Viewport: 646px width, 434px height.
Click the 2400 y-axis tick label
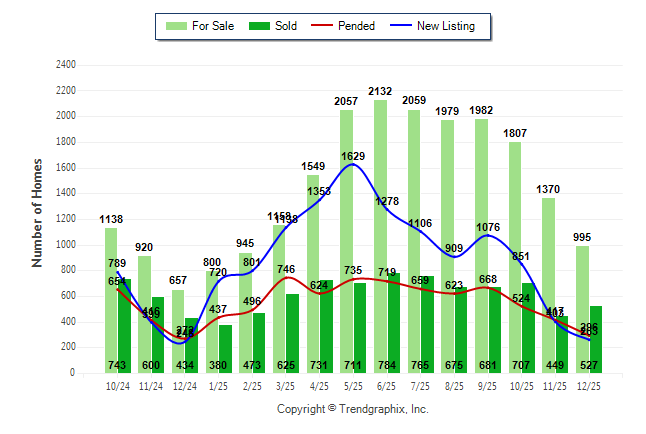pyautogui.click(x=63, y=65)
